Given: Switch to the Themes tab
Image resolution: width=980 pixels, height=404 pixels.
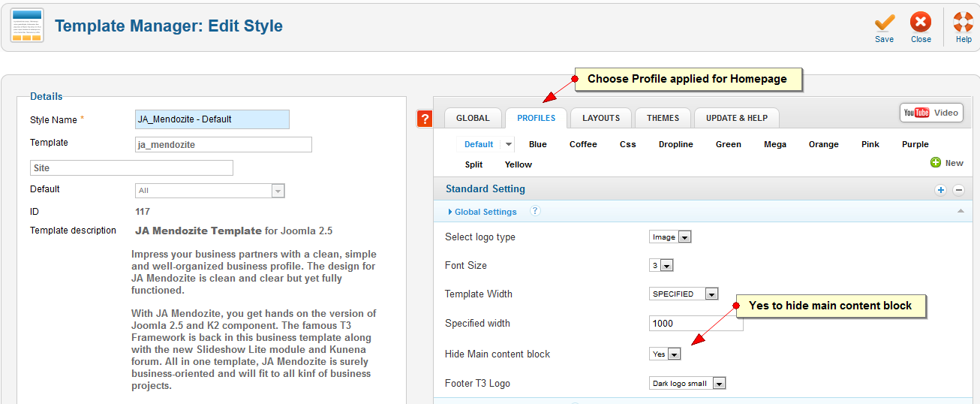Looking at the screenshot, I should (x=663, y=118).
